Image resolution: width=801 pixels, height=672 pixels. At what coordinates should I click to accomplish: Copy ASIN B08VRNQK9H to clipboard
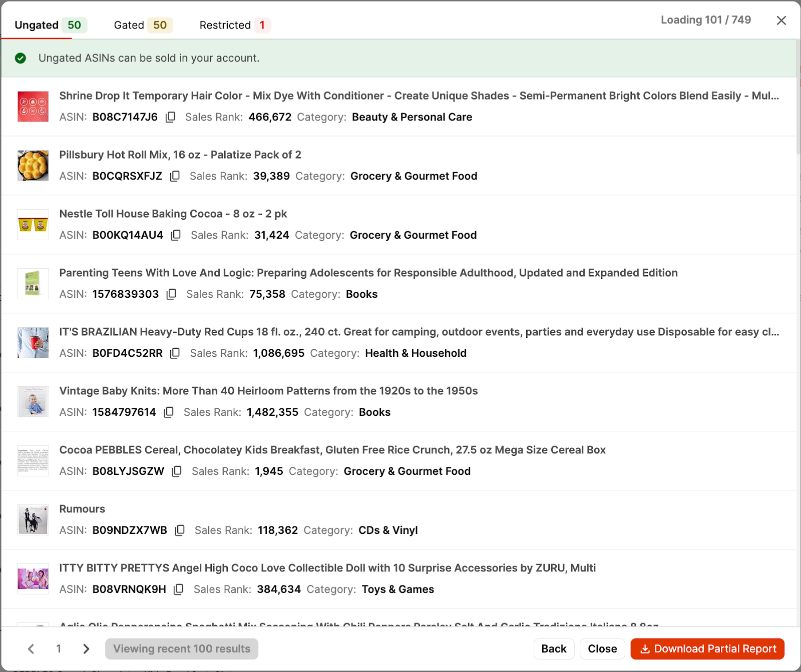pos(178,589)
